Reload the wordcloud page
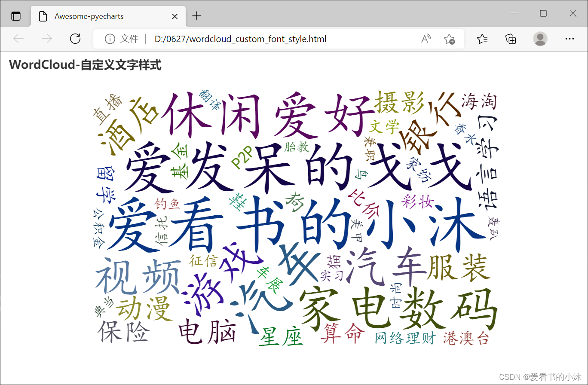The height and width of the screenshot is (385, 588). point(75,39)
